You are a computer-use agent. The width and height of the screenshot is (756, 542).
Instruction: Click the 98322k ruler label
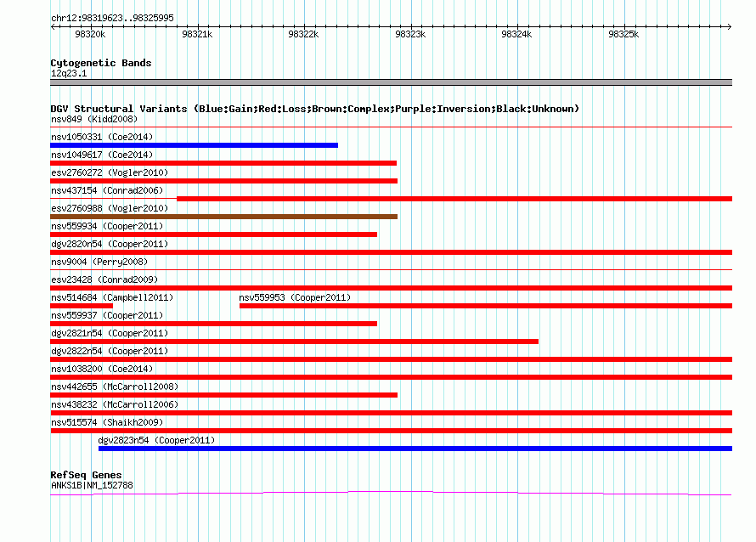303,34
